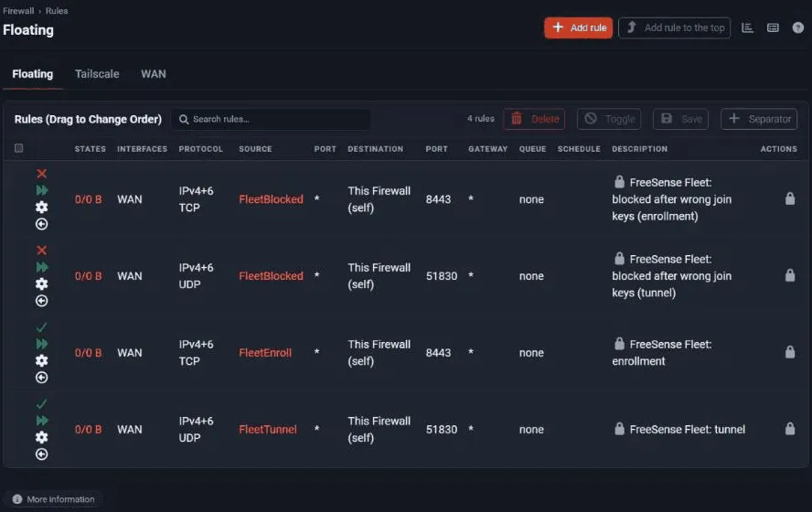Go to Rules in the breadcrumb
The height and width of the screenshot is (512, 812).
tap(57, 11)
